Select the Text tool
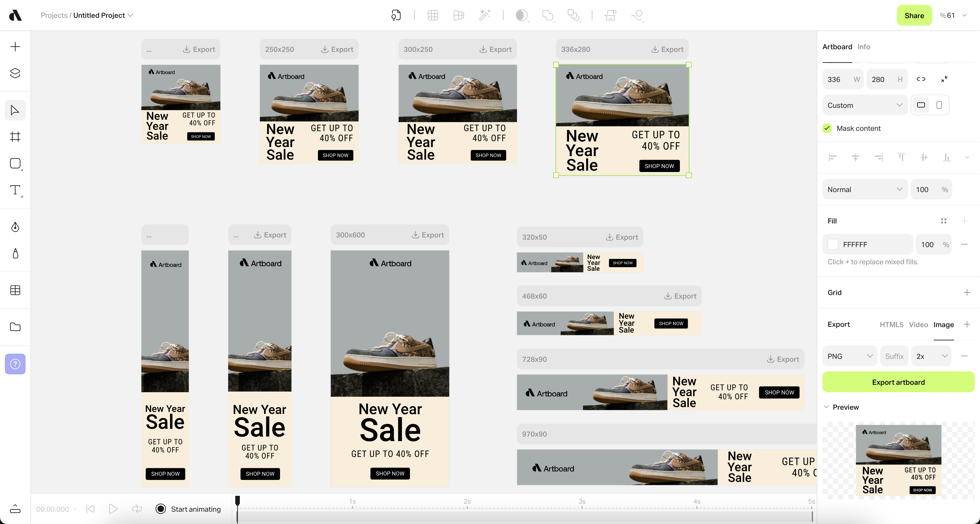 click(15, 190)
